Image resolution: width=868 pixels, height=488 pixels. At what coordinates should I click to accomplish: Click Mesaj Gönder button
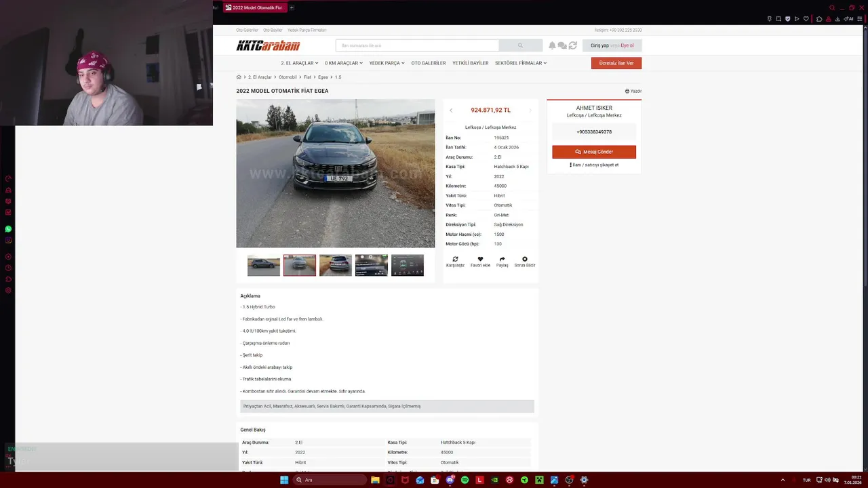tap(594, 152)
